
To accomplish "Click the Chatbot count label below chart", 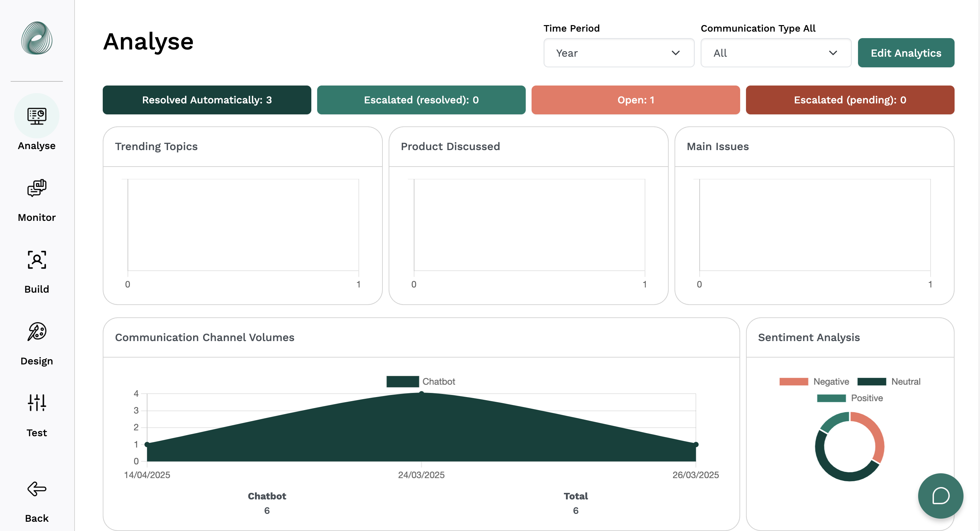I will point(267,496).
